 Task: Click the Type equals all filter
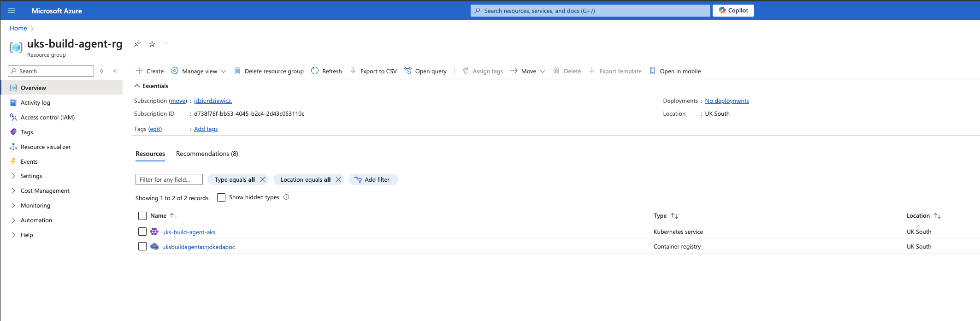pyautogui.click(x=234, y=179)
